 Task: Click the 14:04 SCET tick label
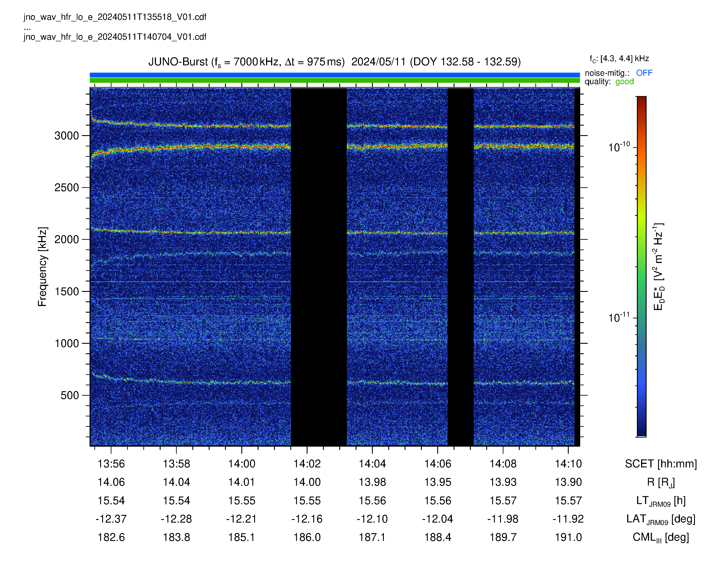tap(372, 464)
